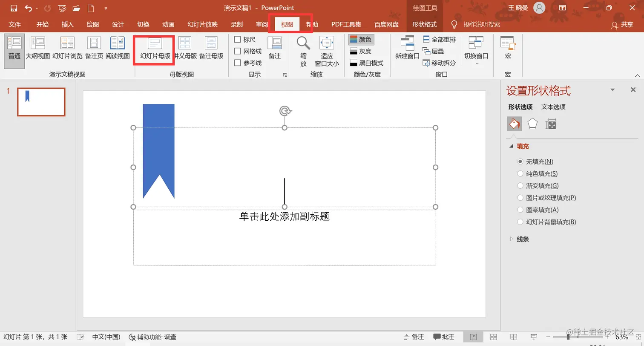
Task: Open the undo history dropdown arrow
Action: (x=37, y=8)
